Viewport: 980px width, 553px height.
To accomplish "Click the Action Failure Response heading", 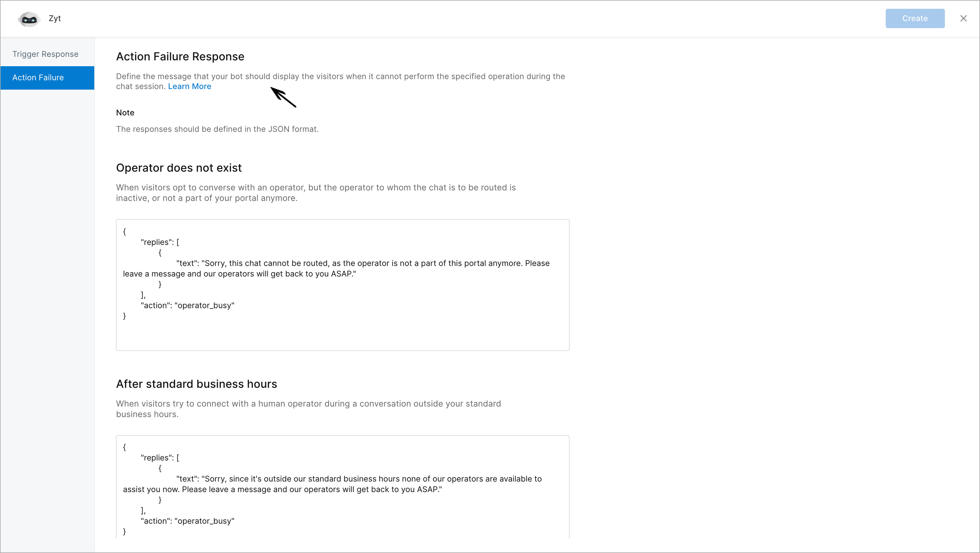I will pyautogui.click(x=180, y=56).
